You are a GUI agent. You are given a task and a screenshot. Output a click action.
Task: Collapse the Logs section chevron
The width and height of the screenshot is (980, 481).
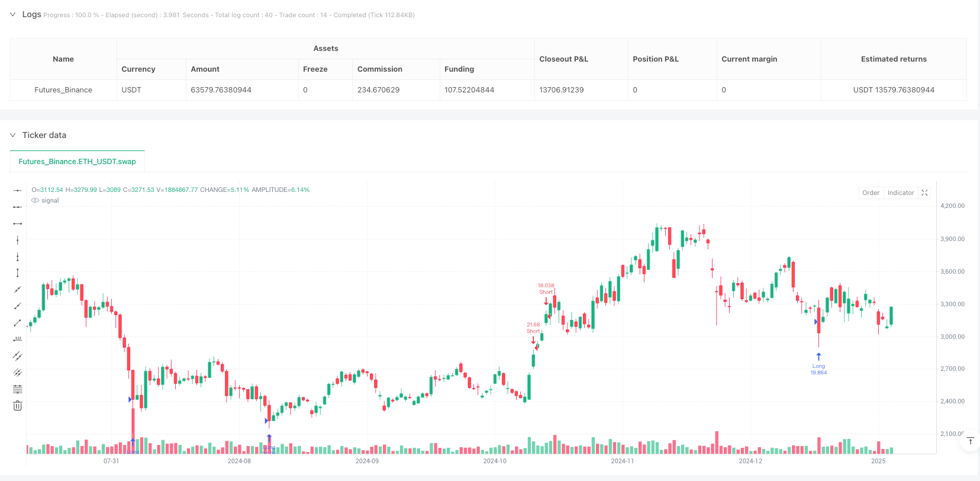(12, 14)
